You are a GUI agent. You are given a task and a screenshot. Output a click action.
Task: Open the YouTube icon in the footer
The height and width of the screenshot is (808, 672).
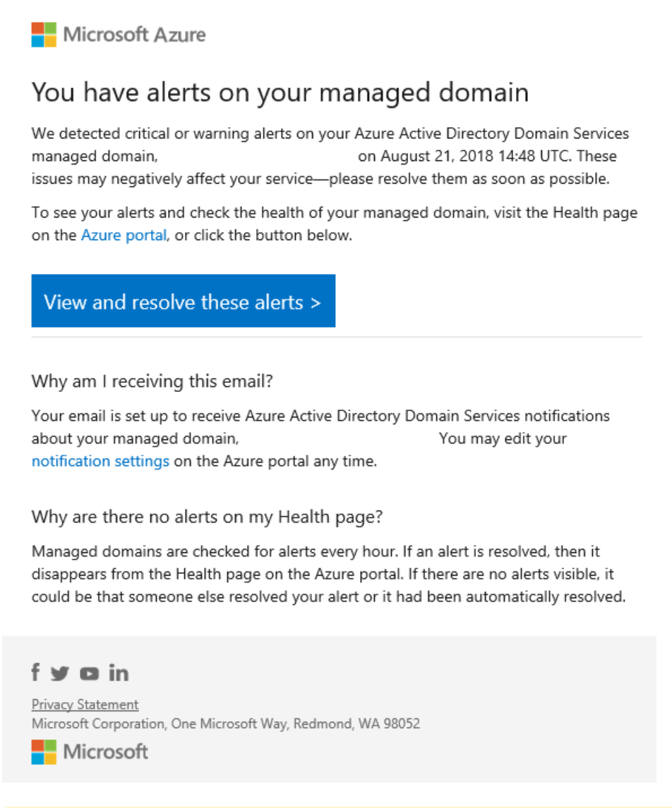89,674
